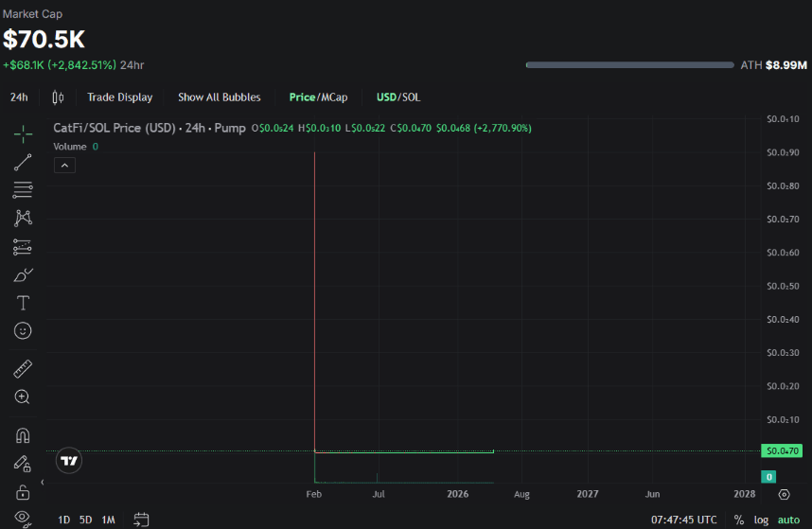The height and width of the screenshot is (529, 812).
Task: Toggle auto scale mode
Action: [788, 520]
